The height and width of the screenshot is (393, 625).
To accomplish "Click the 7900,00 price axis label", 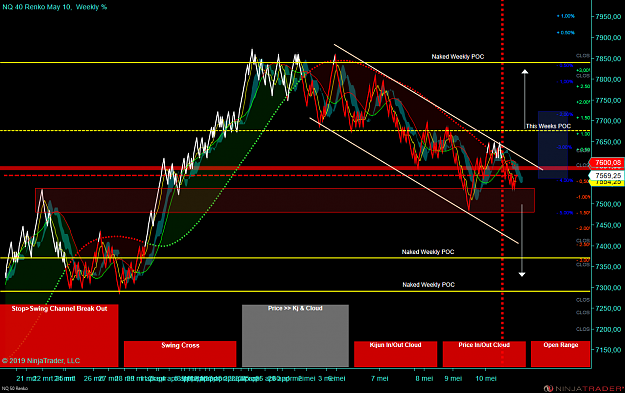I will click(608, 37).
